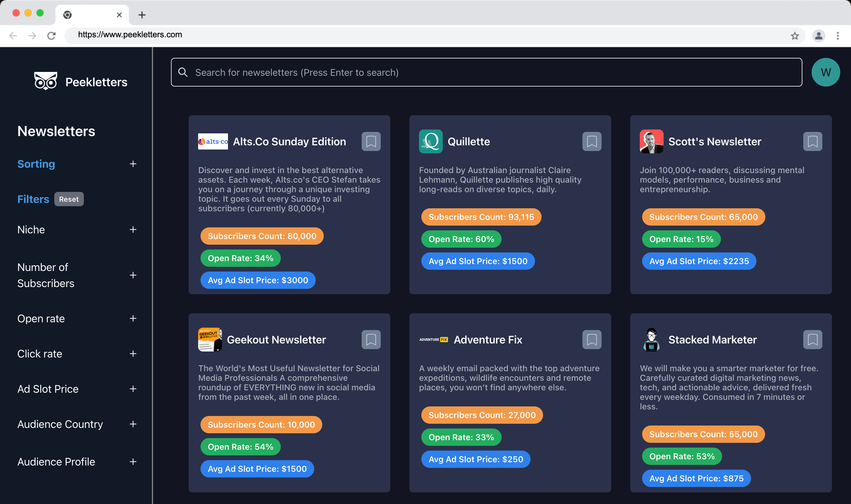Open Quillette newsletter title link
851x504 pixels.
point(469,141)
